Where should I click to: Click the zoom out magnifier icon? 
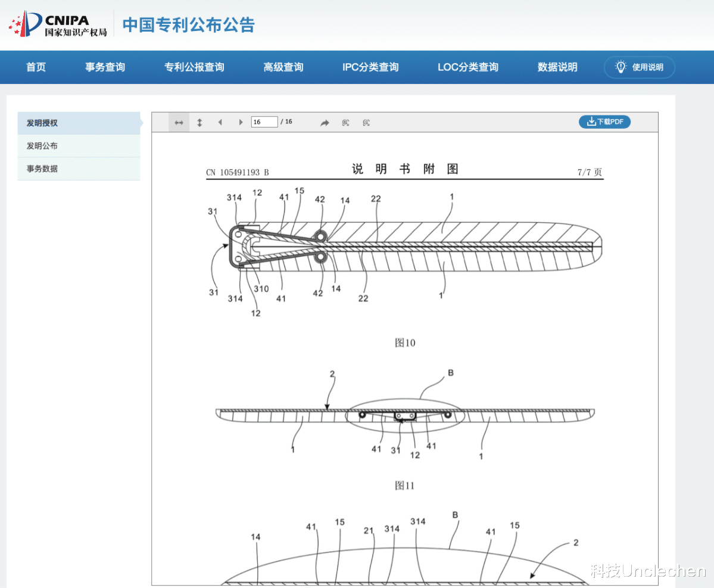click(366, 123)
